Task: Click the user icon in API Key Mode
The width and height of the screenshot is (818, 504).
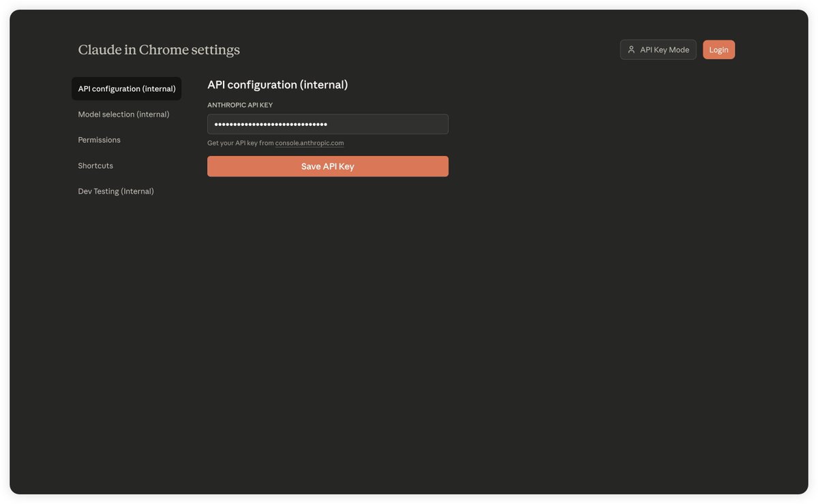Action: pos(631,50)
